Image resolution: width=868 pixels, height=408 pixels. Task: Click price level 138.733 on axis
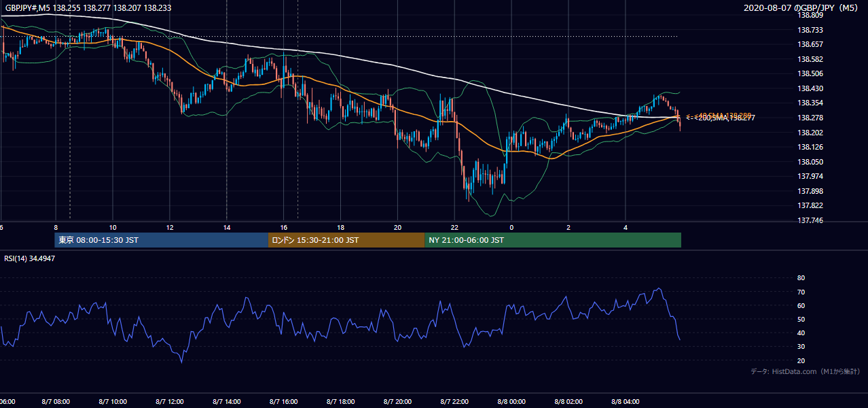point(811,30)
